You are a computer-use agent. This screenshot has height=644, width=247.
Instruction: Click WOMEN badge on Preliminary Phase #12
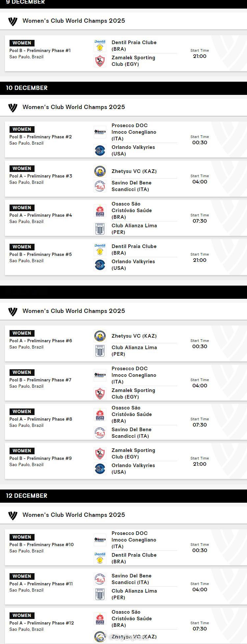click(22, 615)
